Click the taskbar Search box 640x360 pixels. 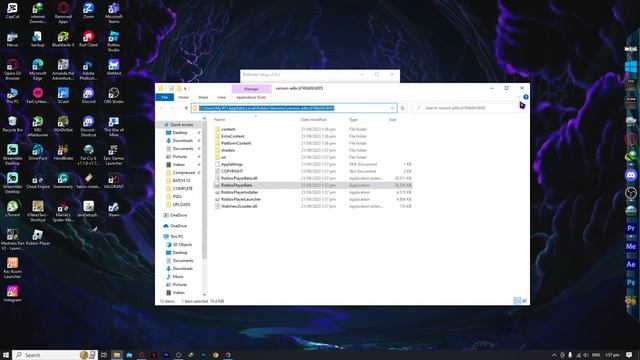click(x=55, y=355)
